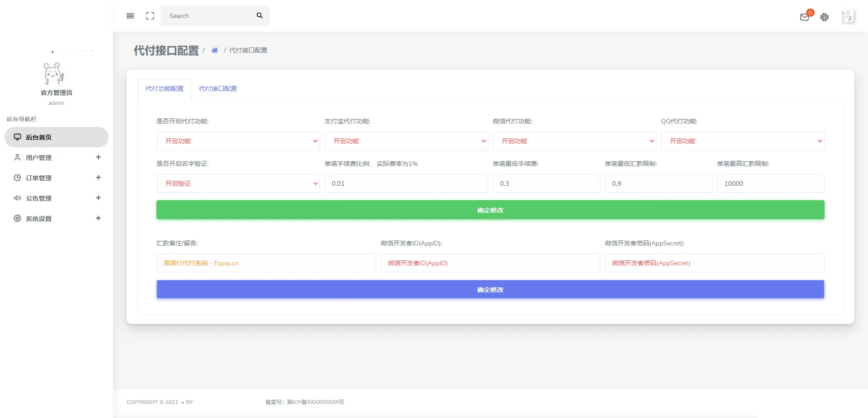Click the green 确定修改 button

(x=491, y=210)
